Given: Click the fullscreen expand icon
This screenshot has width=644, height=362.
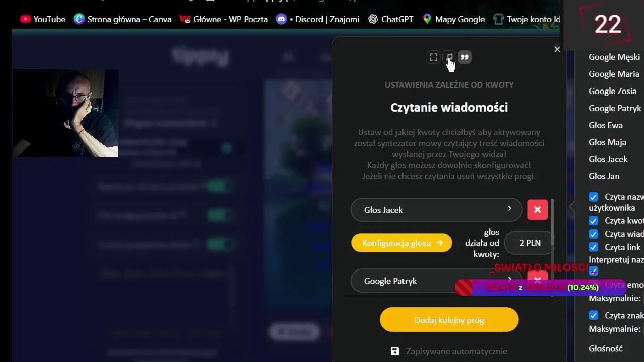Looking at the screenshot, I should [x=433, y=57].
